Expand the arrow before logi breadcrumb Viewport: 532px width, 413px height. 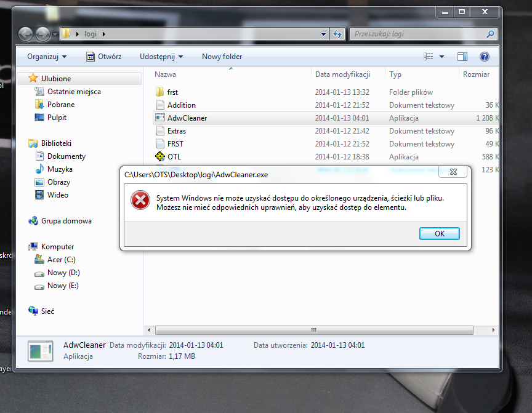(78, 34)
